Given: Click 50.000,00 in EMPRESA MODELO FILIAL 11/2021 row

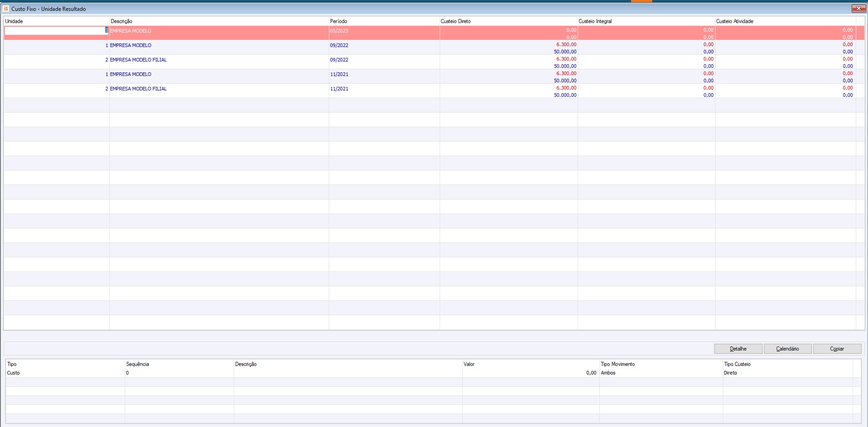Looking at the screenshot, I should [565, 95].
